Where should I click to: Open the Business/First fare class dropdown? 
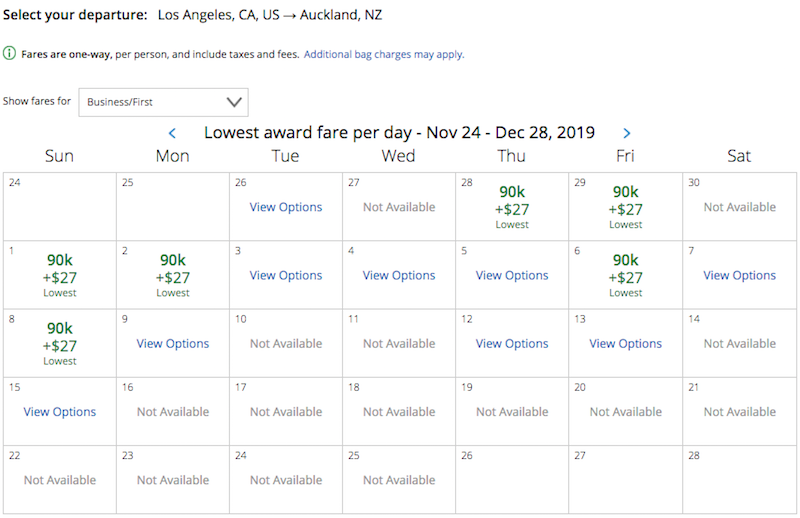pyautogui.click(x=163, y=102)
